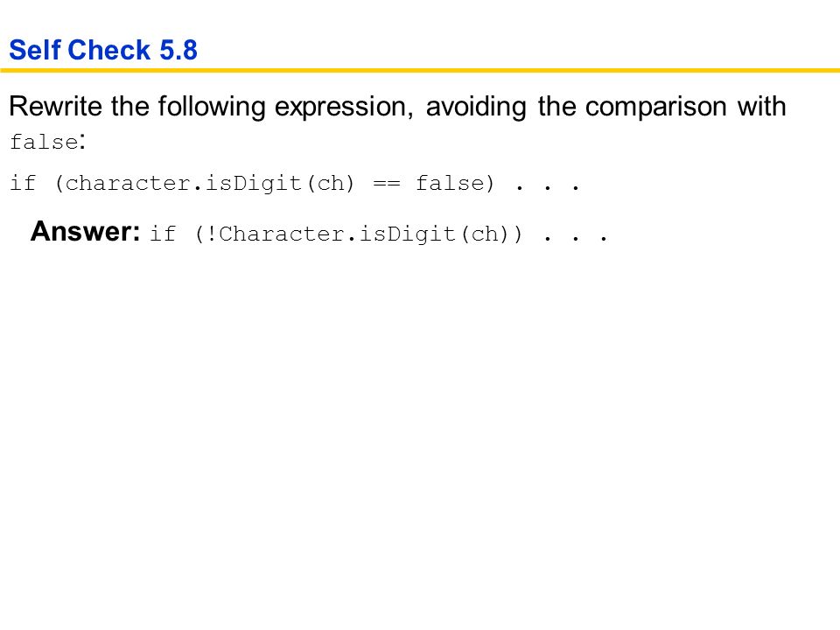Click the word comparison in the prompt

coord(655,106)
